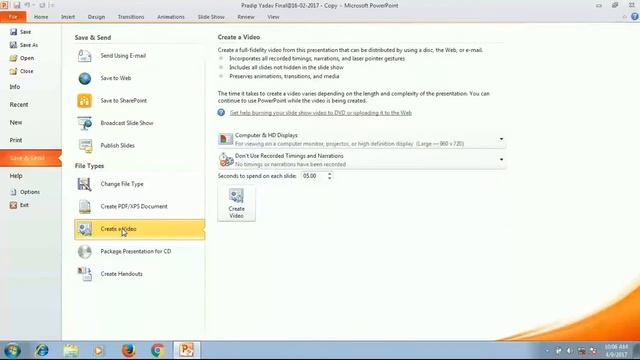Click the red Exit icon in sidebar

[x=13, y=205]
